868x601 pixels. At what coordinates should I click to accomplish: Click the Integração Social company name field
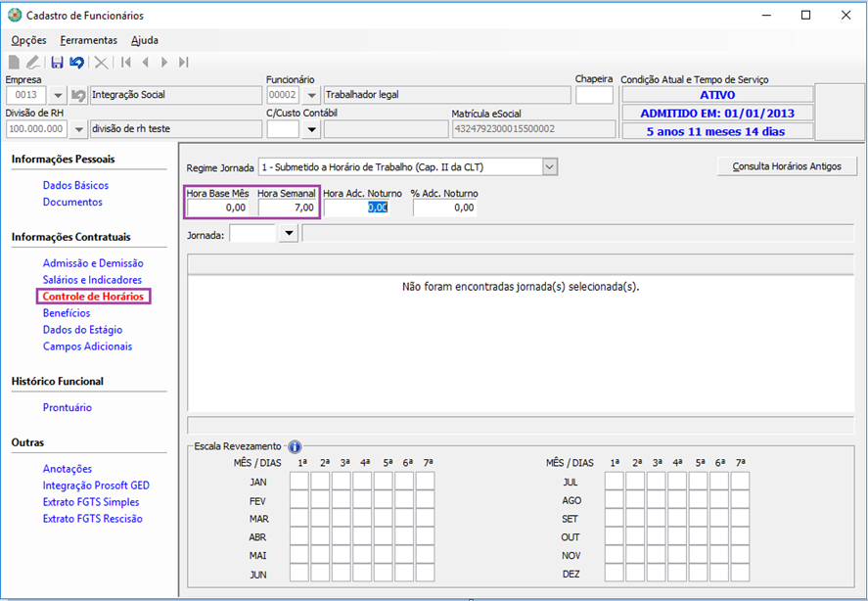click(176, 95)
